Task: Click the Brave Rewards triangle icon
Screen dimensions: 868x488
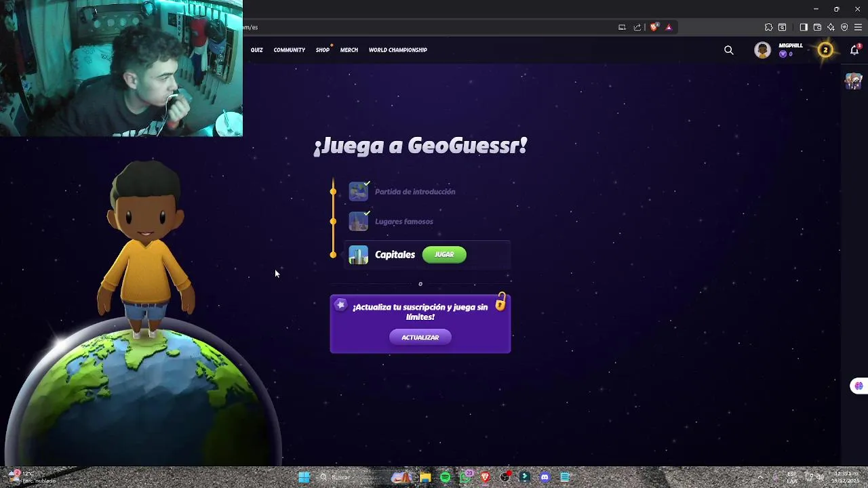Action: [x=669, y=27]
